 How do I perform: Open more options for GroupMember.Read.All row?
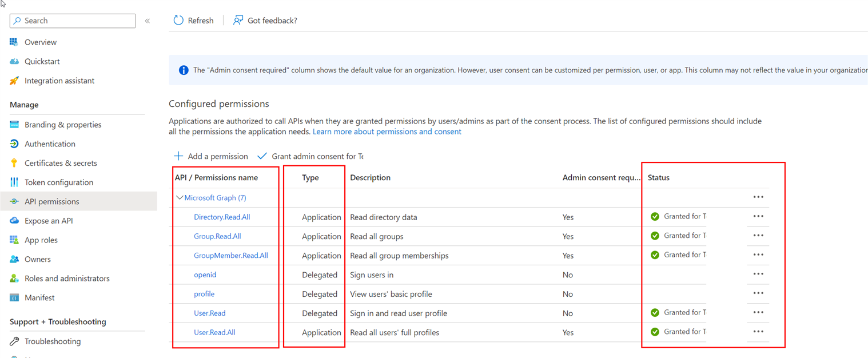click(x=758, y=254)
